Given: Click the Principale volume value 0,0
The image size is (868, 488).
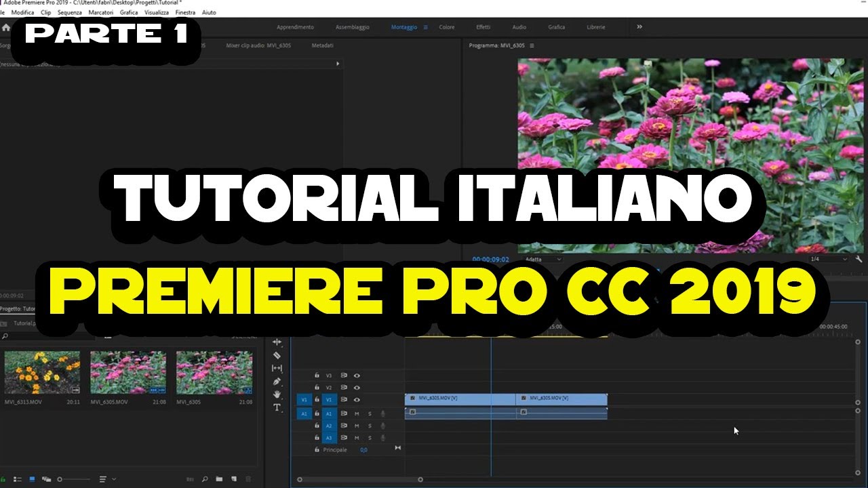Looking at the screenshot, I should pos(363,450).
